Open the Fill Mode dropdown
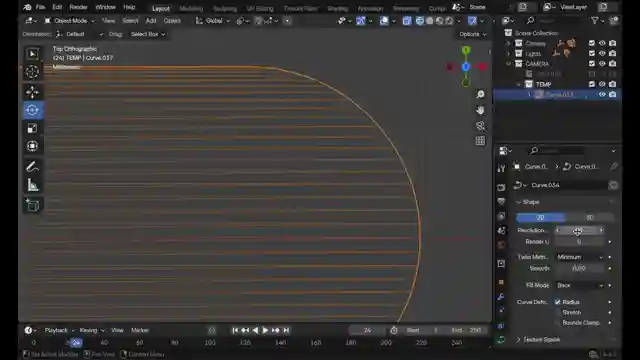This screenshot has height=360, width=640. pos(580,285)
